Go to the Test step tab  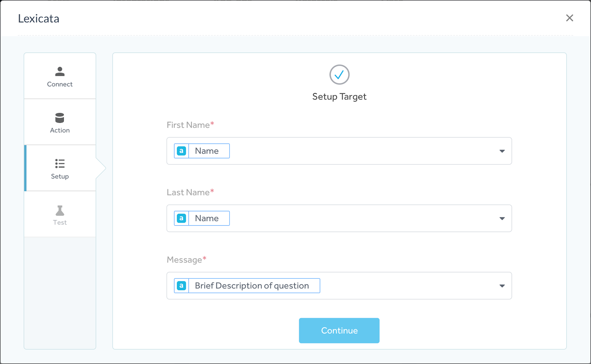(x=60, y=214)
